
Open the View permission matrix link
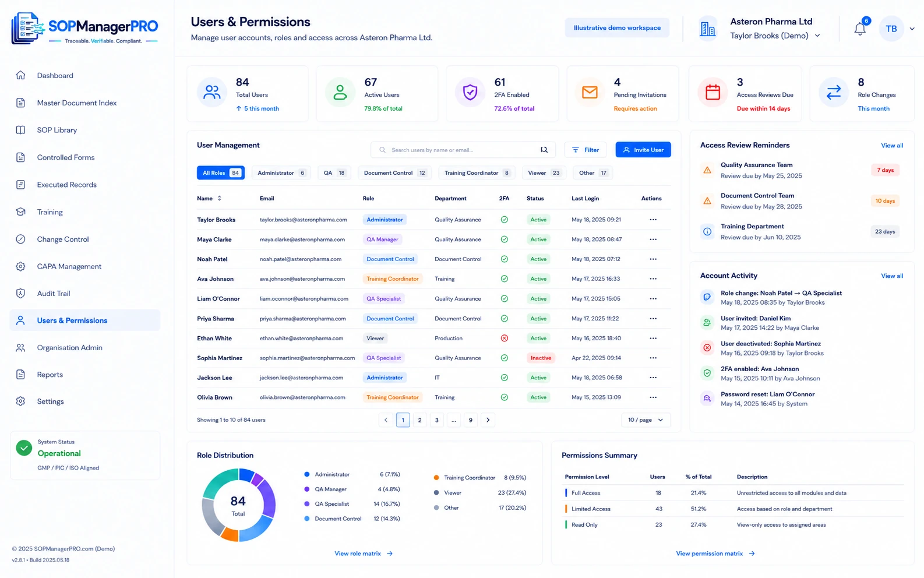[x=715, y=554]
